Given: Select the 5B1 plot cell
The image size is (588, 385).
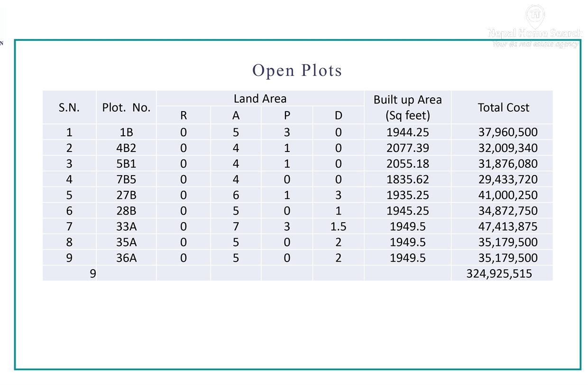Looking at the screenshot, I should [x=126, y=164].
